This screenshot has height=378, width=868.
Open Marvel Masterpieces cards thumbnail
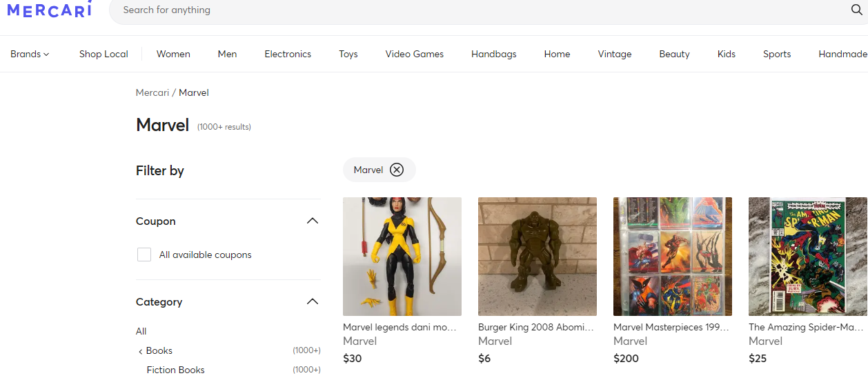click(673, 257)
